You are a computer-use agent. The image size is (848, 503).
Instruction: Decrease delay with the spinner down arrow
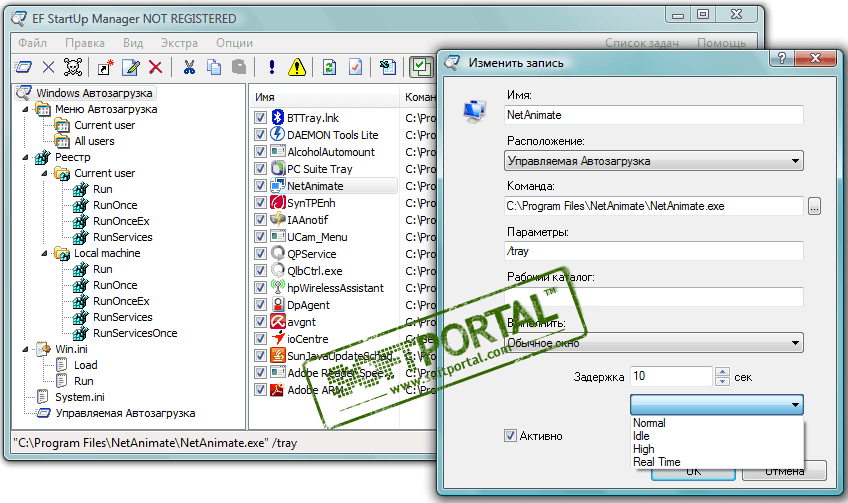[x=723, y=381]
